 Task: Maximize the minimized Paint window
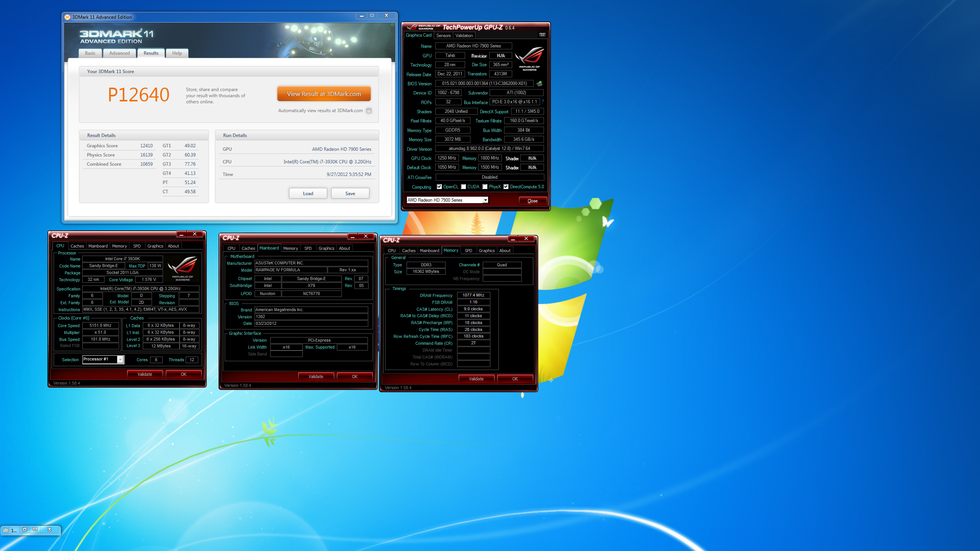[35, 529]
